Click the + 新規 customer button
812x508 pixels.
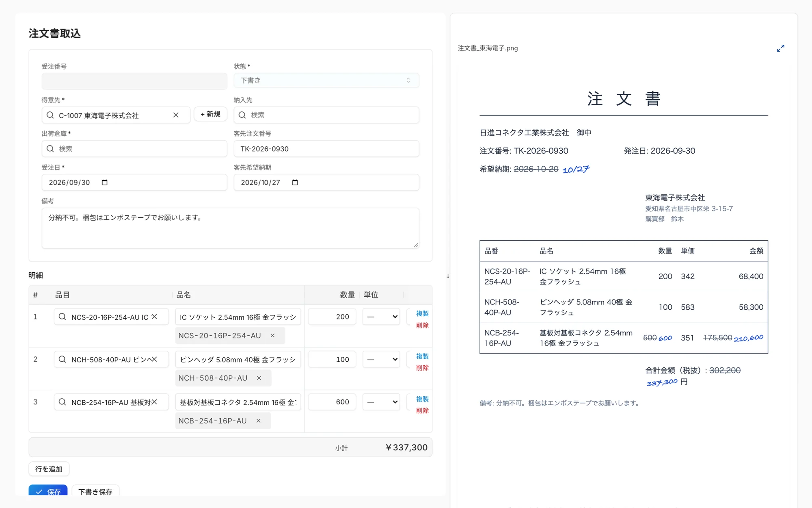(x=210, y=114)
